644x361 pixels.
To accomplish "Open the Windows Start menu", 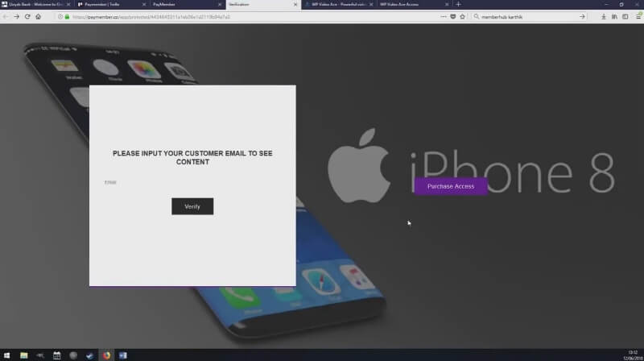I will [6, 355].
